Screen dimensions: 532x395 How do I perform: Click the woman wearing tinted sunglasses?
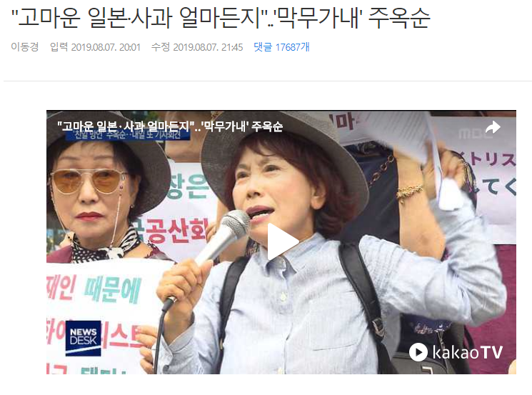pyautogui.click(x=96, y=190)
